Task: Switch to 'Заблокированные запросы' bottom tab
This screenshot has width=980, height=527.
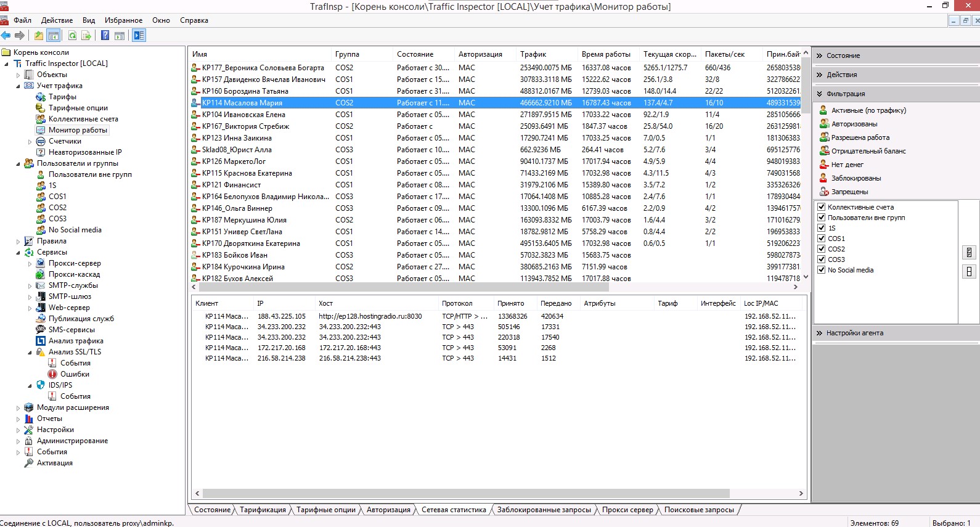Action: click(544, 510)
